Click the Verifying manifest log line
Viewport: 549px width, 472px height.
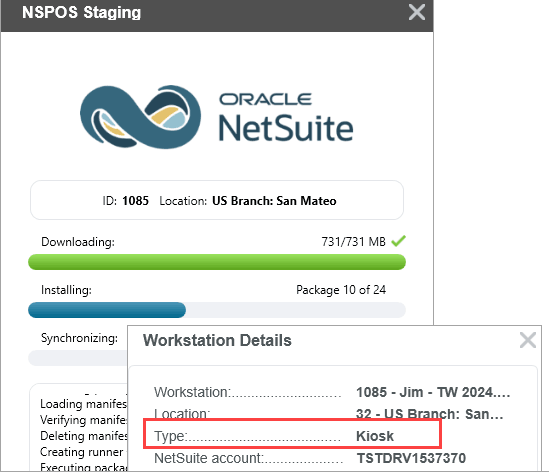[x=84, y=419]
